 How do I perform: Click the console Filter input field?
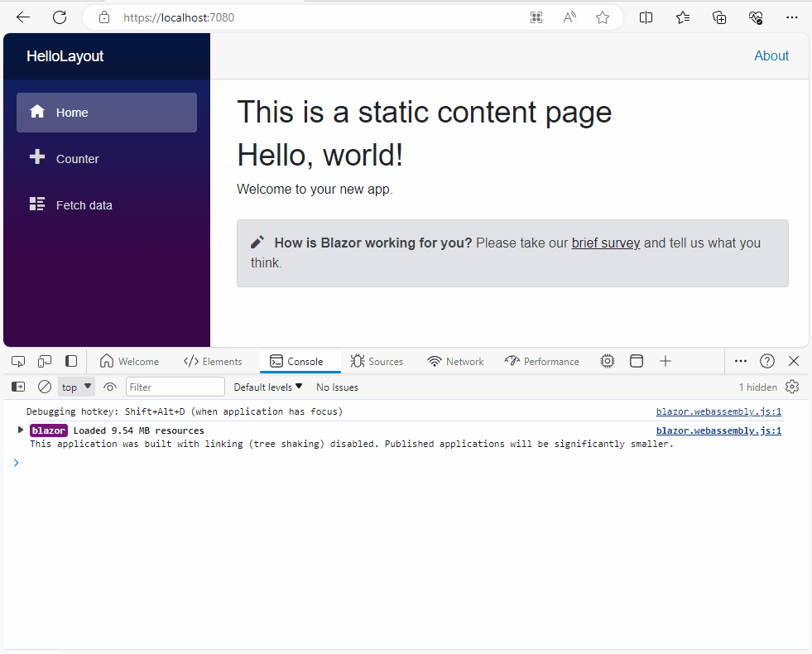coord(175,387)
